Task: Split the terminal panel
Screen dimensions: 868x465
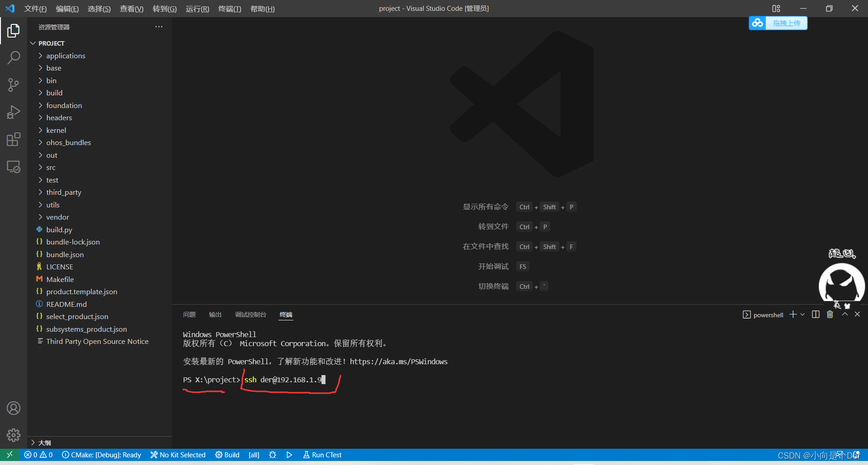Action: click(816, 315)
